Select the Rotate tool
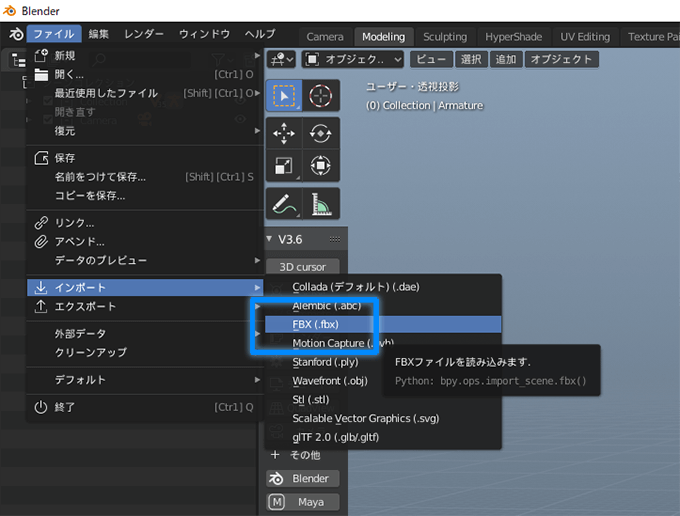680x516 pixels. [x=320, y=133]
